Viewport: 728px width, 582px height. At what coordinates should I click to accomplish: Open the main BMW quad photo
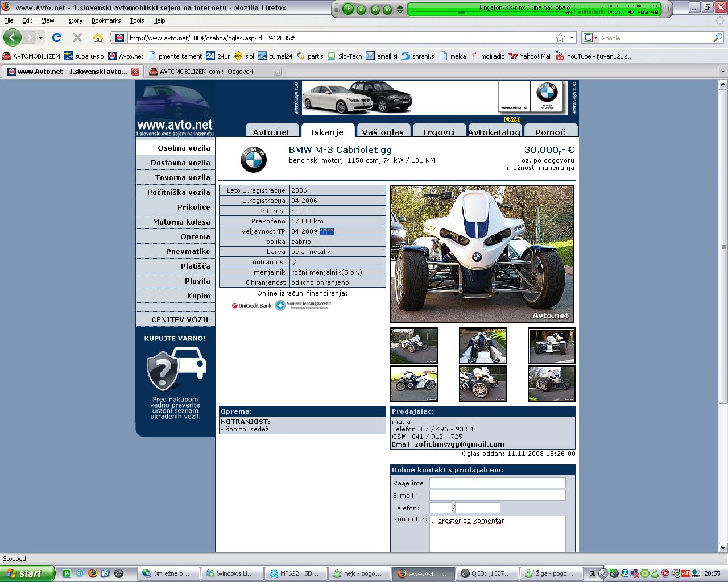click(x=482, y=254)
